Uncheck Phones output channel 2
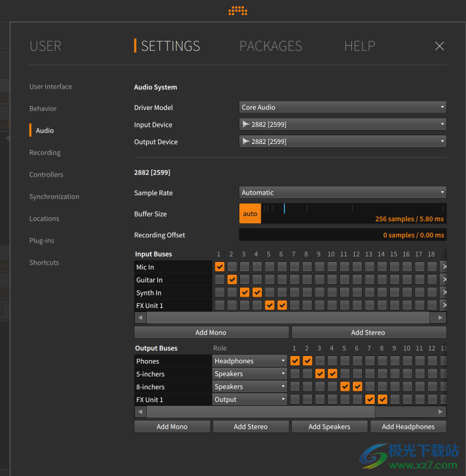Image resolution: width=466 pixels, height=476 pixels. point(307,361)
